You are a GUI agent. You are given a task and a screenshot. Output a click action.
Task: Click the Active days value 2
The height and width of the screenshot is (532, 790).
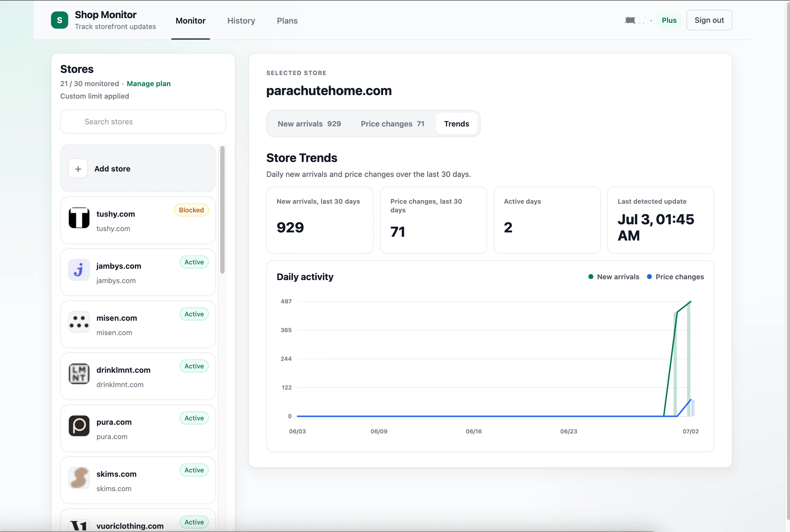[508, 227]
